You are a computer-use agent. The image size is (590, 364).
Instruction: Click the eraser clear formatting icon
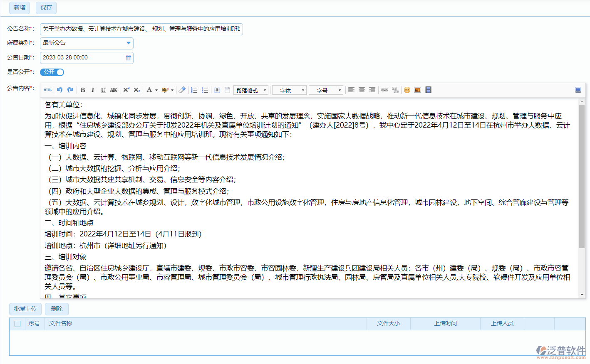coord(182,90)
